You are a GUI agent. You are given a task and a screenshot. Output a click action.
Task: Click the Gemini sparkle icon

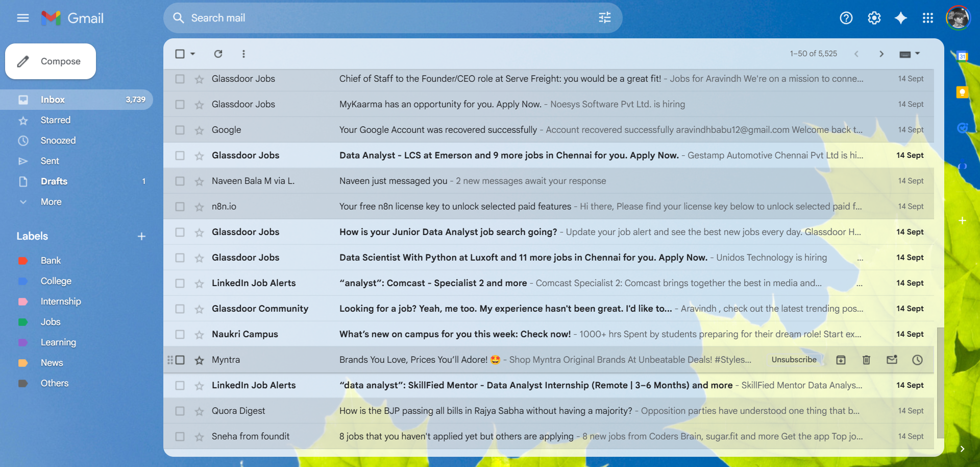(900, 18)
